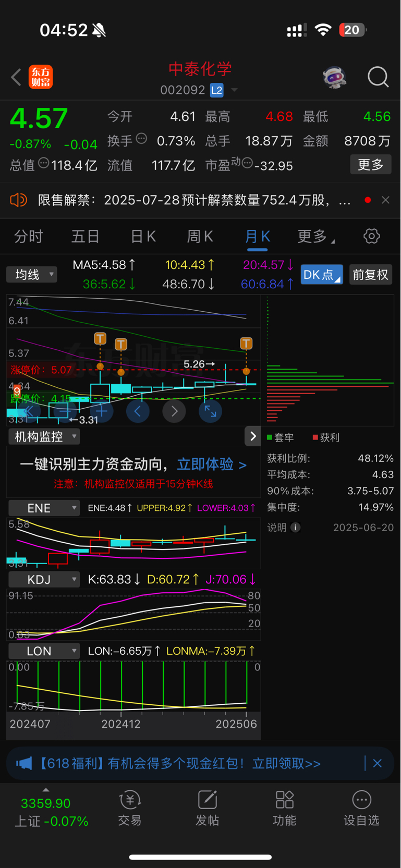Image resolution: width=401 pixels, height=868 pixels.
Task: Close the 618福利 banner
Action: pyautogui.click(x=378, y=763)
